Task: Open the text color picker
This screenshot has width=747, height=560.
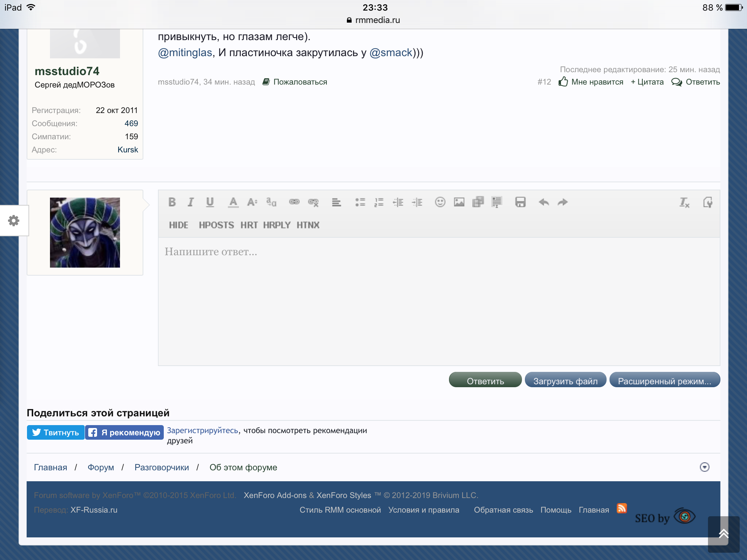Action: coord(233,202)
